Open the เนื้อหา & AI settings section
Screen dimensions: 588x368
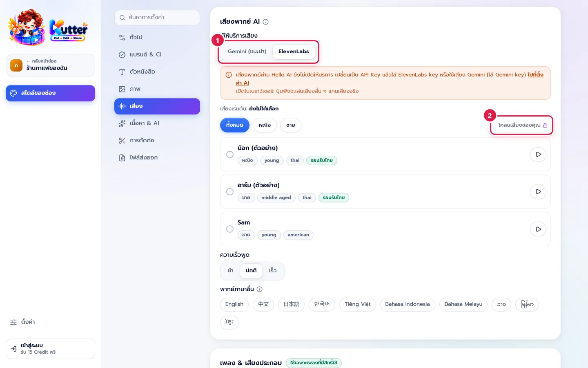click(x=157, y=123)
